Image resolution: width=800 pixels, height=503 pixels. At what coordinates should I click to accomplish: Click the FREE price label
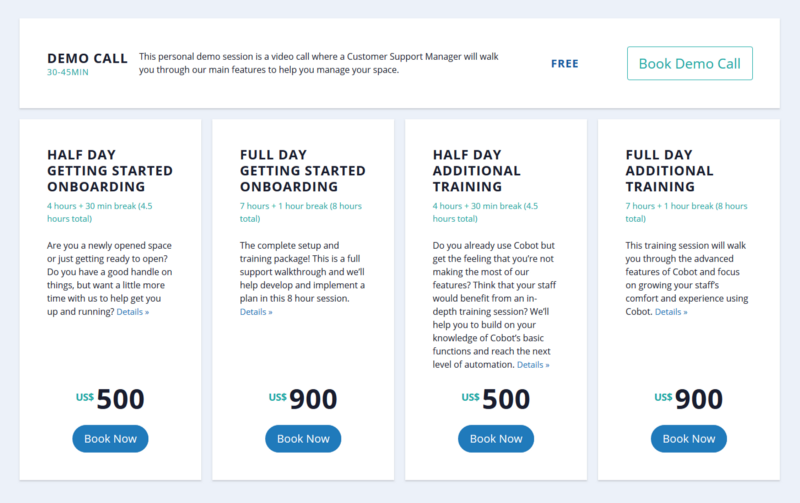(x=565, y=64)
